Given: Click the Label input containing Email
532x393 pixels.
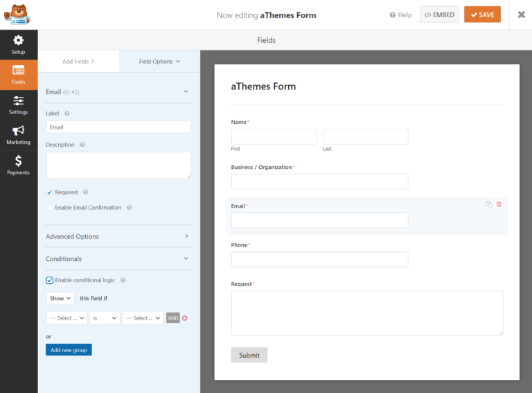Looking at the screenshot, I should click(118, 127).
